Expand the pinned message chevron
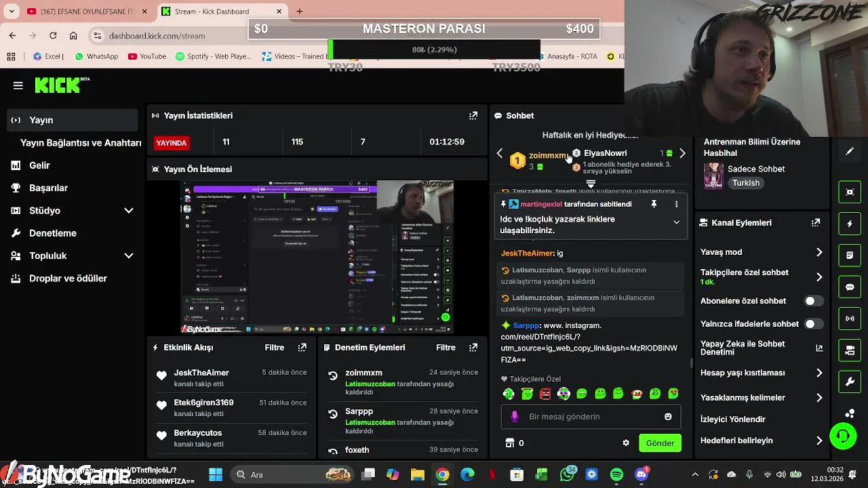Viewport: 868px width, 488px height. click(676, 222)
